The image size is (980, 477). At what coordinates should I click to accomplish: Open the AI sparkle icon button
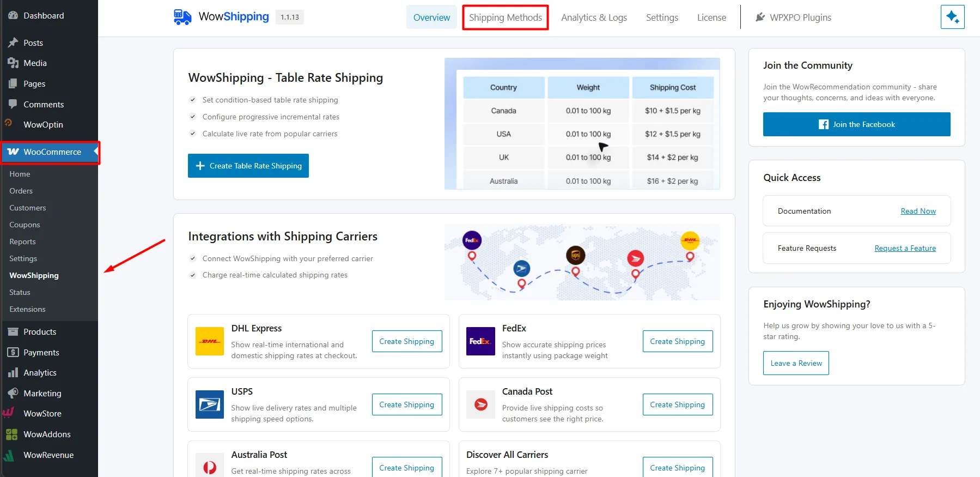tap(952, 17)
